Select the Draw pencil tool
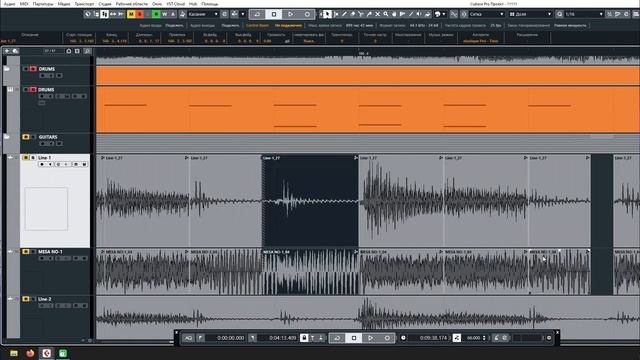This screenshot has height=360, width=640. pyautogui.click(x=344, y=14)
